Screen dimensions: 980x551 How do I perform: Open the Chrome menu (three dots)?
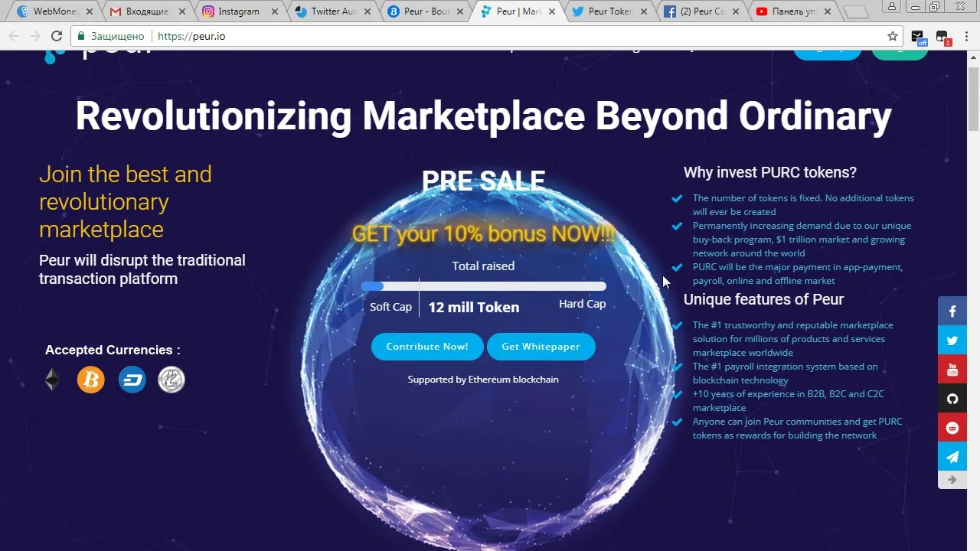pyautogui.click(x=966, y=36)
